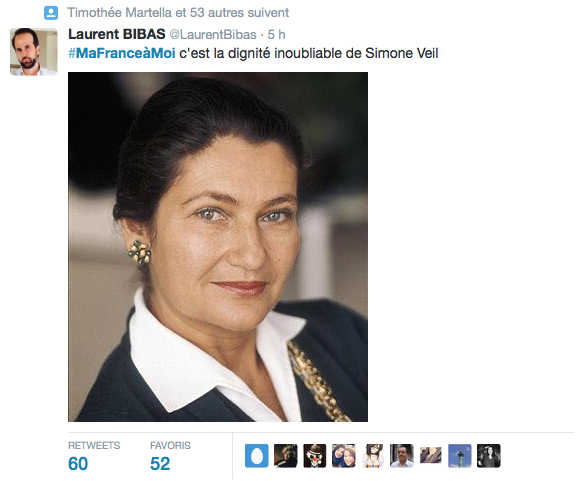Open the @LaurentBibas handle link
Screen dimensions: 581x481
213,34
